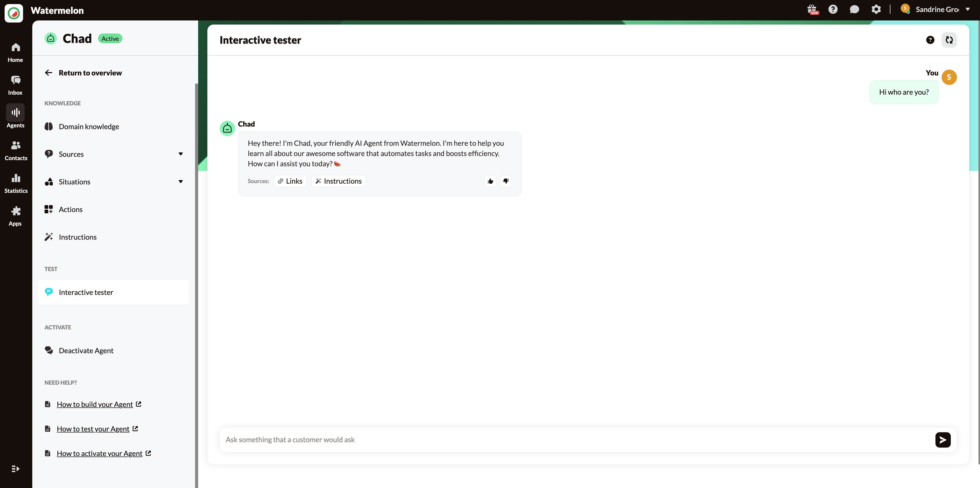Click the 'Hi who are you?' message bubble
The width and height of the screenshot is (980, 488).
[903, 92]
